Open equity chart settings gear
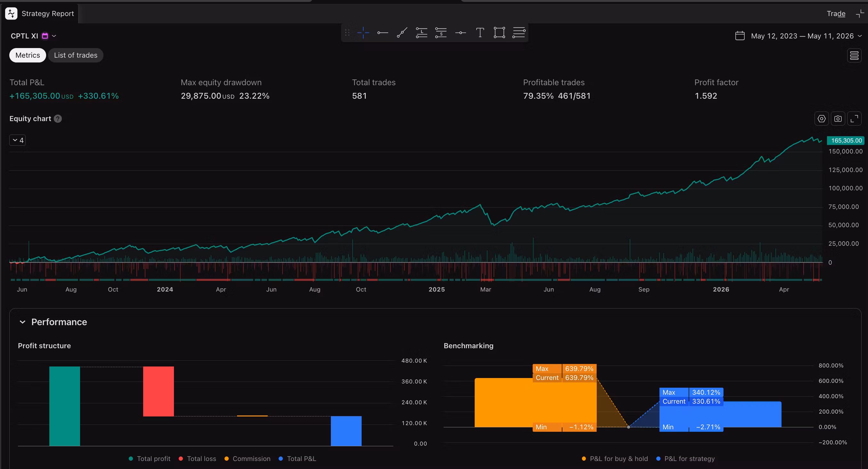 [x=822, y=119]
